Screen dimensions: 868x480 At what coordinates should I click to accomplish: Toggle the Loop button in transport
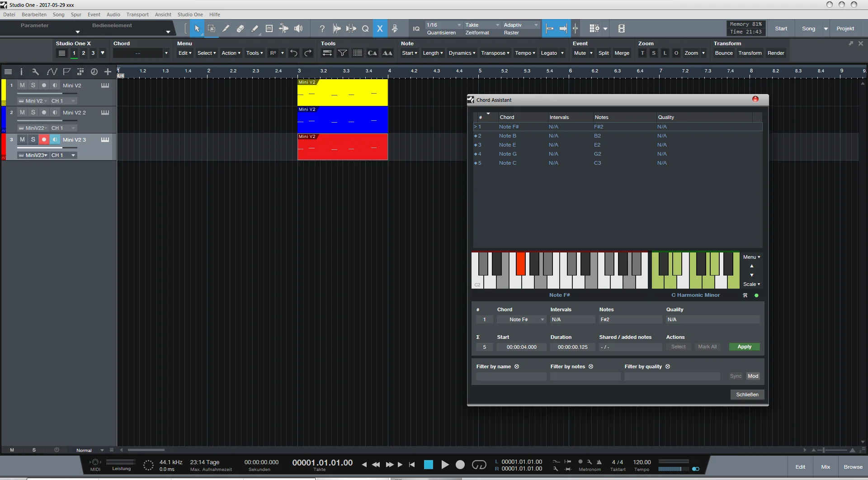tap(479, 465)
